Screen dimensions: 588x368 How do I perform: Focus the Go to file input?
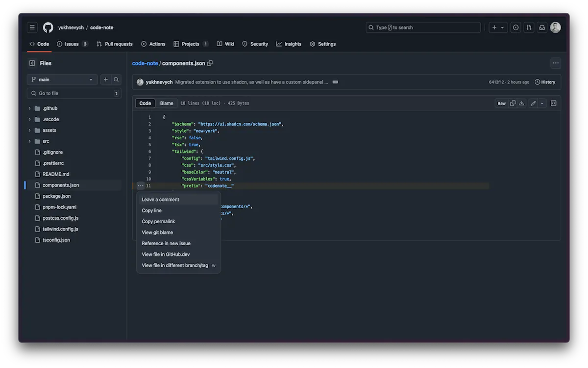(74, 93)
